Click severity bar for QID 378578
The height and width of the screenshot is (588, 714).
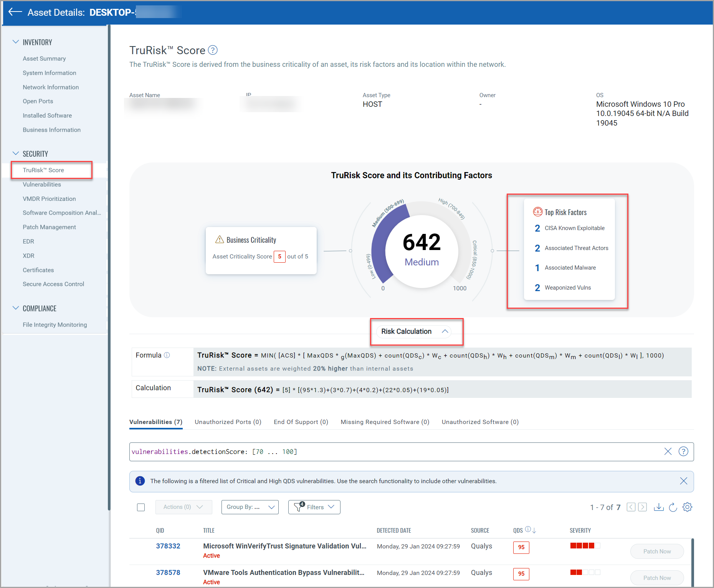(x=585, y=572)
